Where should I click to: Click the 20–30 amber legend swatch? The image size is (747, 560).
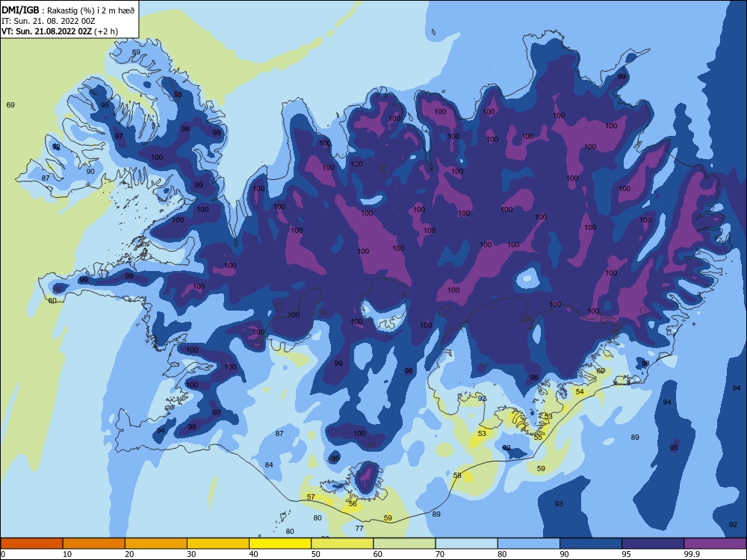click(156, 544)
